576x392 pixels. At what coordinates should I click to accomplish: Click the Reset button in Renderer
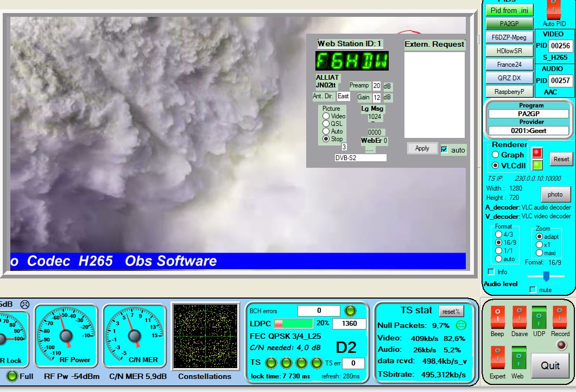(561, 159)
